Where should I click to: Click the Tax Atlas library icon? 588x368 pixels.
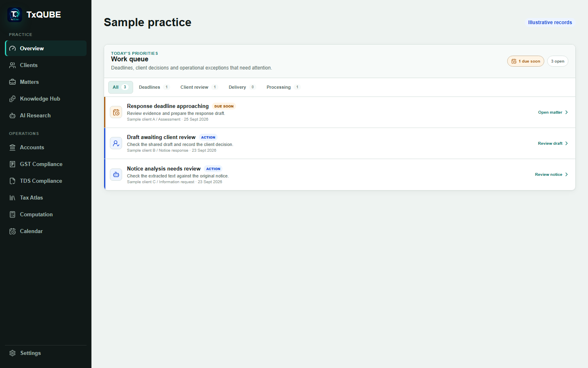coord(13,197)
